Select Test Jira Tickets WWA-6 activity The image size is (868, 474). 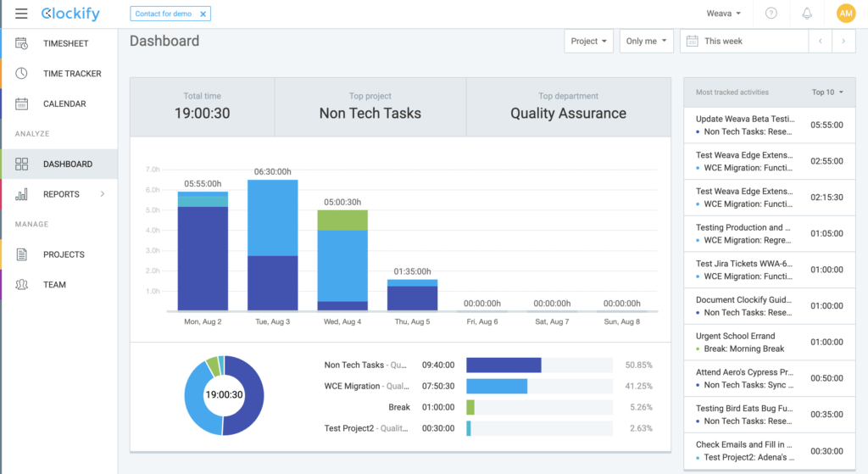tap(770, 270)
